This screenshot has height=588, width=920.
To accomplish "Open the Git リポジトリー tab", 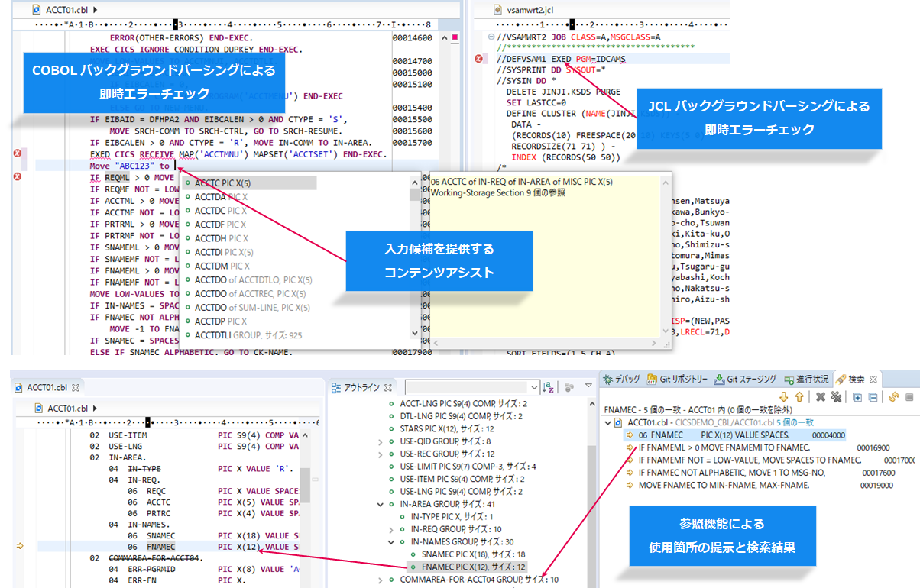I will click(678, 379).
